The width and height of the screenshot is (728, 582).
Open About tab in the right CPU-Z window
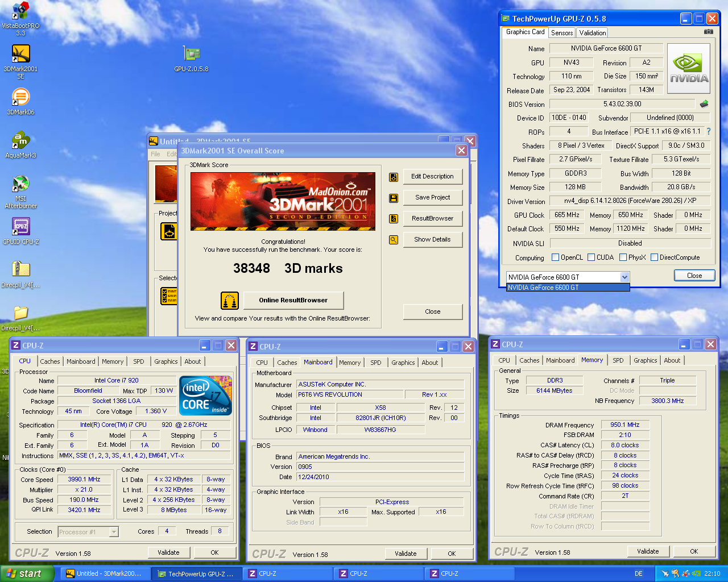point(672,360)
